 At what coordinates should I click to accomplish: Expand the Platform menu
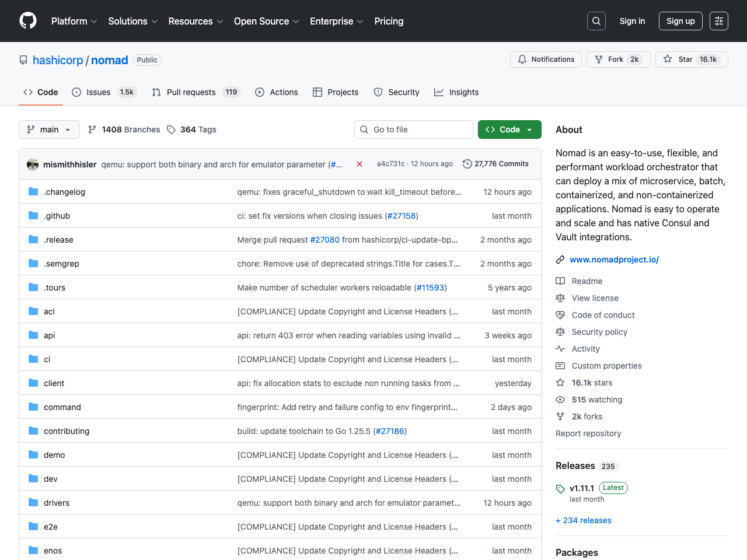point(74,21)
